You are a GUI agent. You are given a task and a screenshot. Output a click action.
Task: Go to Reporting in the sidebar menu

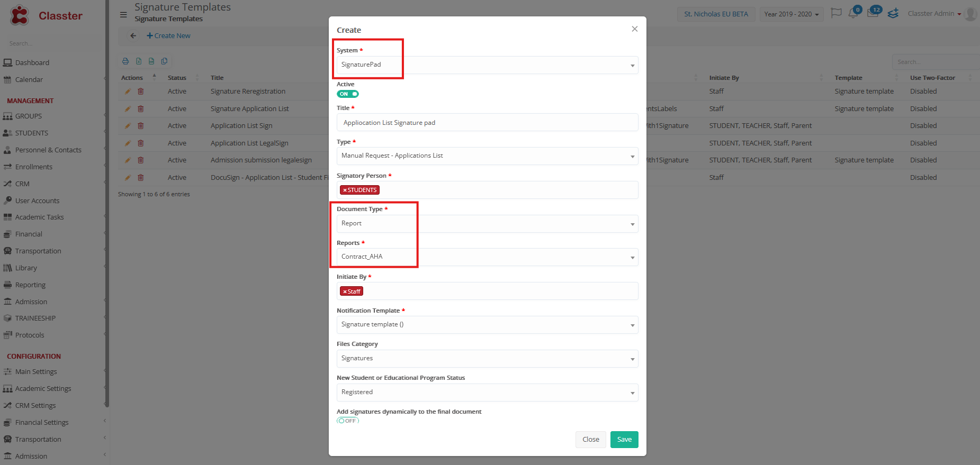coord(30,285)
